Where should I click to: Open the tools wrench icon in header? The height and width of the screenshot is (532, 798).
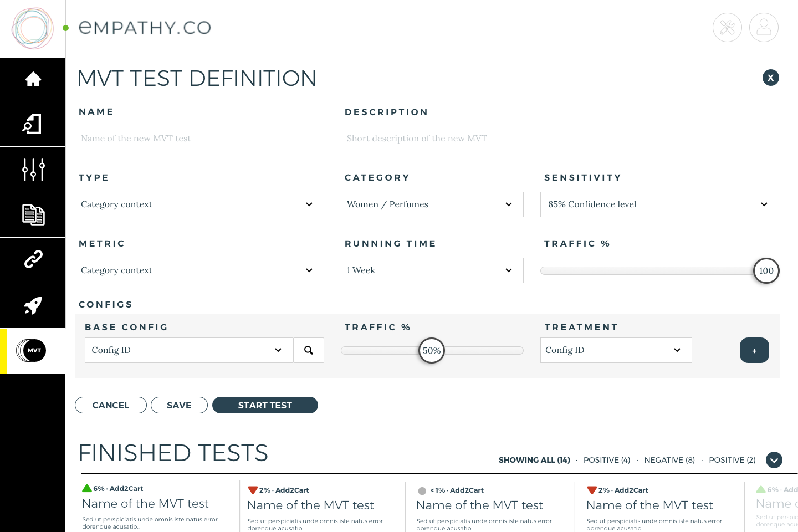tap(727, 28)
